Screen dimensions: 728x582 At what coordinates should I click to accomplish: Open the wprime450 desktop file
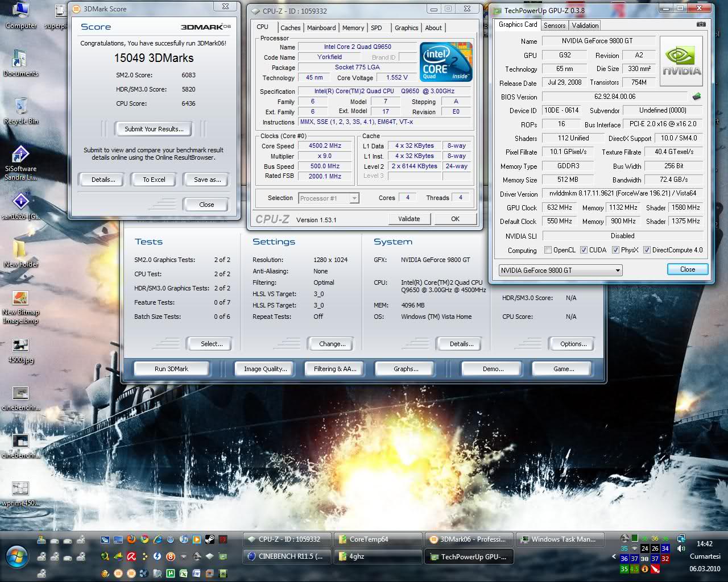20,493
